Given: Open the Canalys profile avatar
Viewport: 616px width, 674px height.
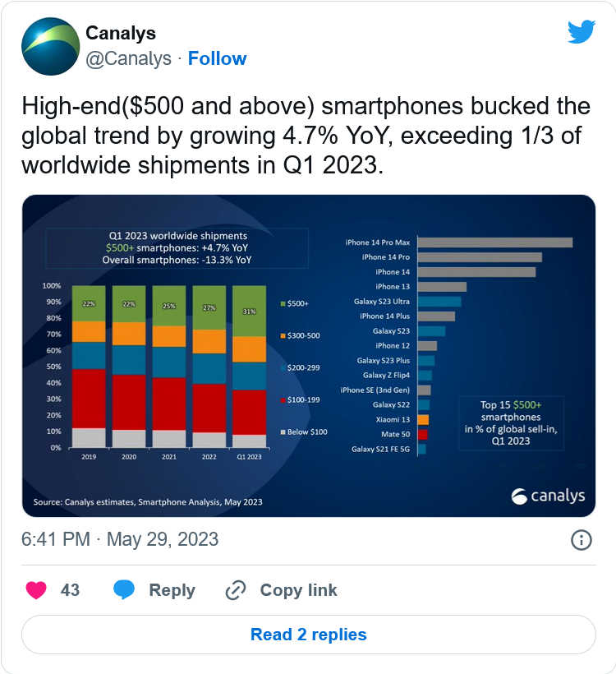Looking at the screenshot, I should pyautogui.click(x=51, y=46).
